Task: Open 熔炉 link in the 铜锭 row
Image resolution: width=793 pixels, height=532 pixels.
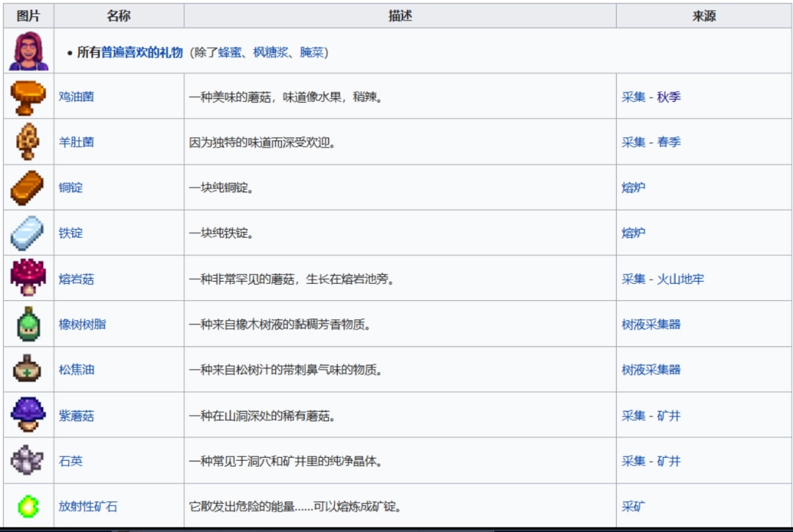Action: (x=633, y=187)
